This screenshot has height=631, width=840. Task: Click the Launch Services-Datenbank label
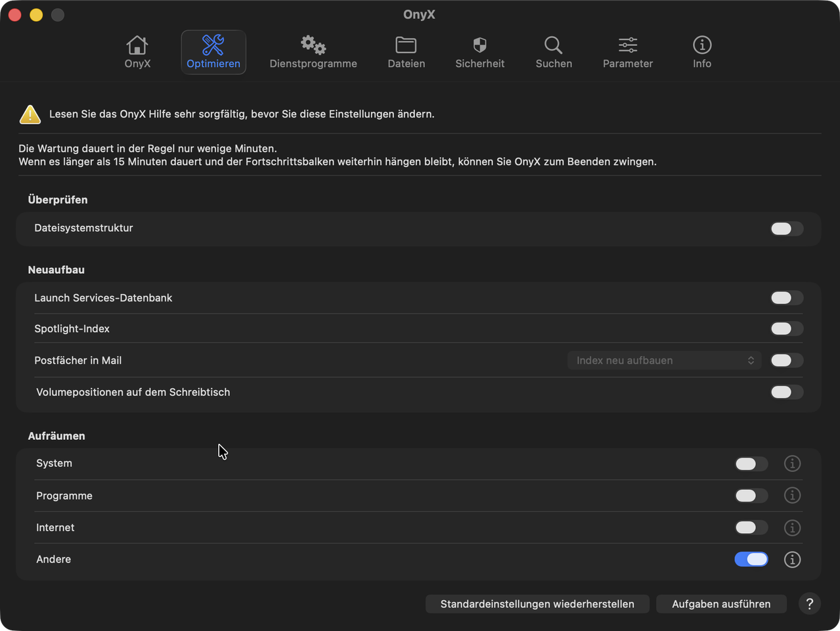pos(103,298)
